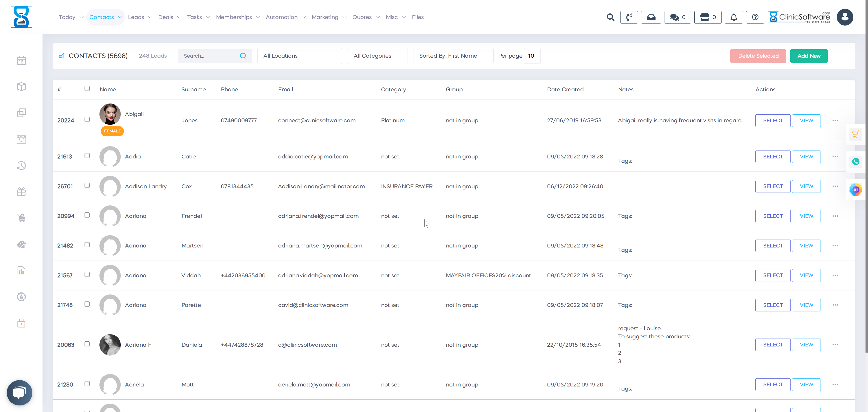Viewport: 868px width, 412px height.
Task: Click VIEW for Adriana Viddah
Action: click(806, 275)
